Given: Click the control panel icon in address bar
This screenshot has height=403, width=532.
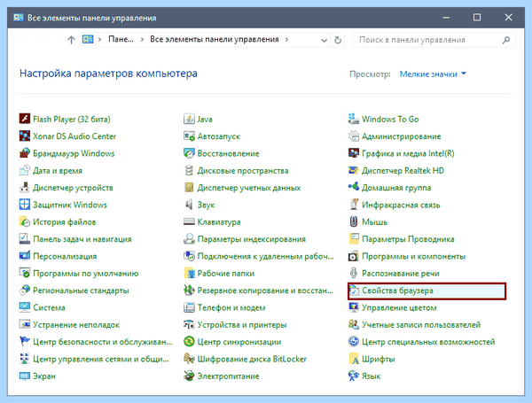Looking at the screenshot, I should tap(88, 39).
